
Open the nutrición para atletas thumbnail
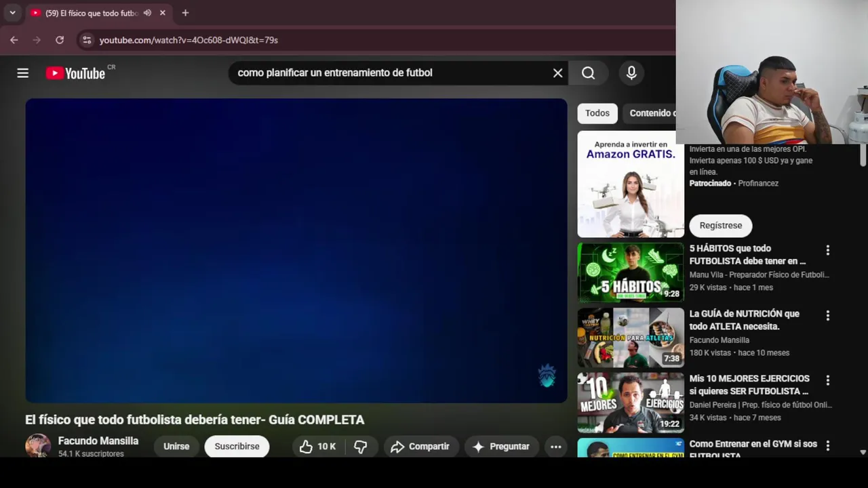(x=631, y=338)
